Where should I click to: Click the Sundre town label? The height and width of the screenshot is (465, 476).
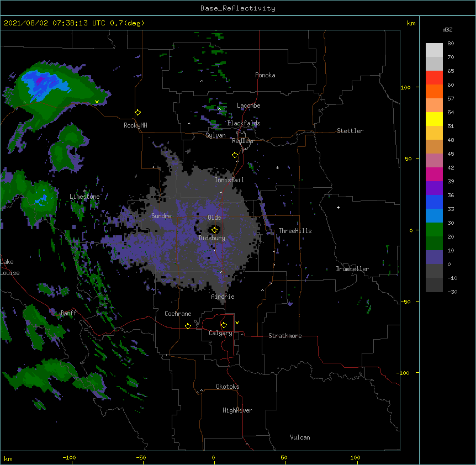[x=161, y=216]
